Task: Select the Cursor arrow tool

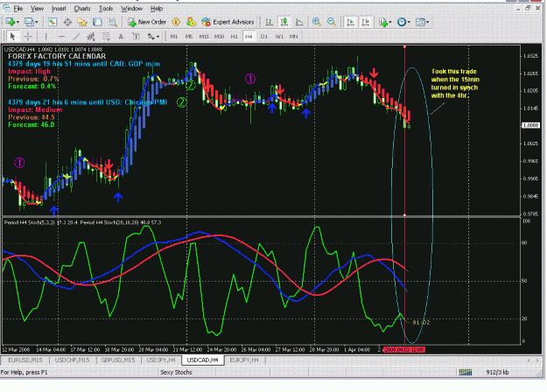Action: [12, 36]
